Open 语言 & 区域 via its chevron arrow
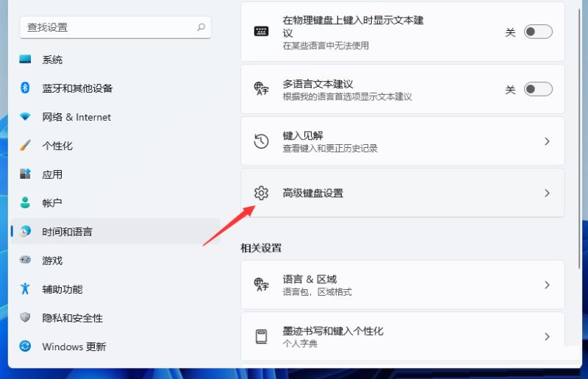The width and height of the screenshot is (588, 379). click(x=547, y=285)
